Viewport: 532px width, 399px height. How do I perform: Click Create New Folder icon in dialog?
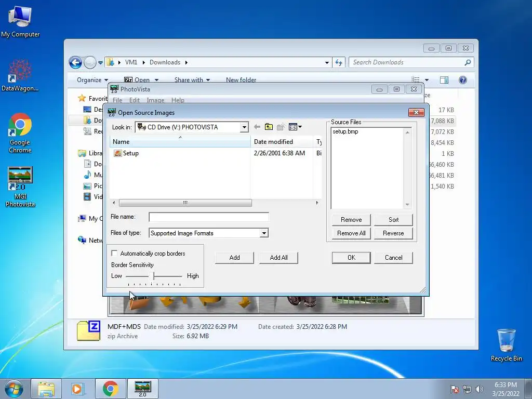point(281,127)
